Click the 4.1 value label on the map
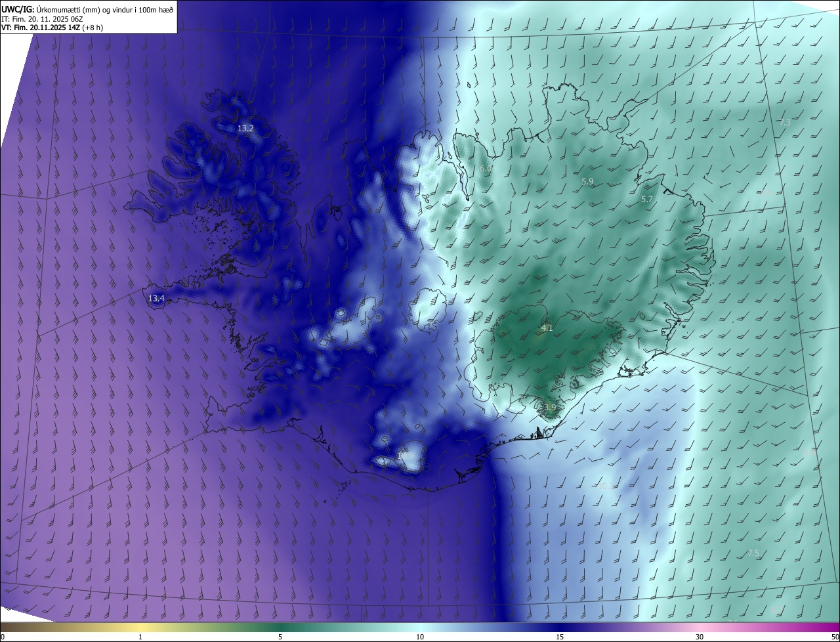The height and width of the screenshot is (642, 840). point(547,328)
